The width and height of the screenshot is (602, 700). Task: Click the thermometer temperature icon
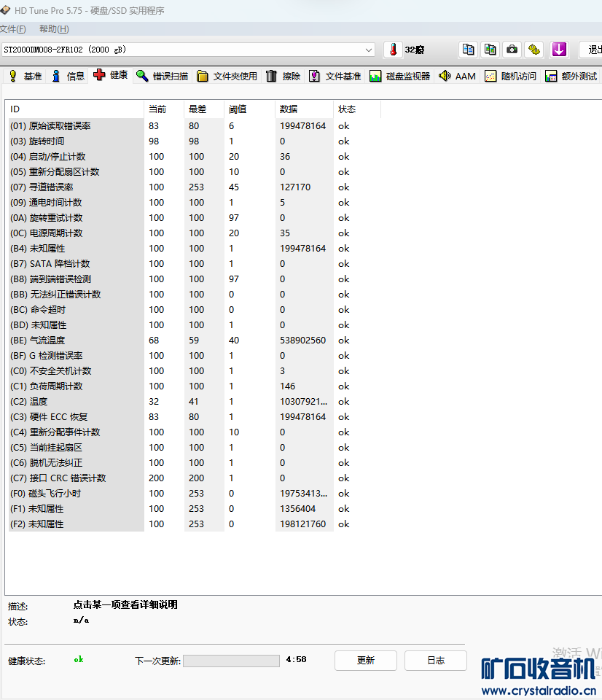tap(393, 50)
